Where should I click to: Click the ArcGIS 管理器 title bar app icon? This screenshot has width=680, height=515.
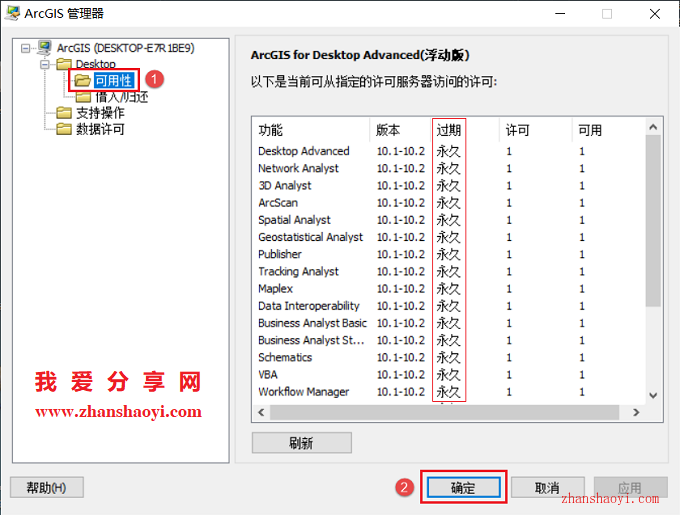12,13
